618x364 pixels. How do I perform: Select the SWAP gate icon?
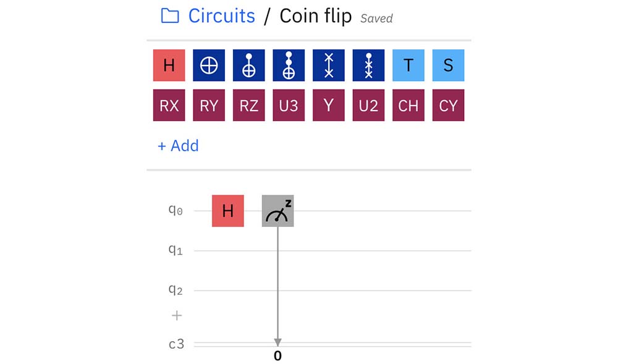click(x=329, y=66)
